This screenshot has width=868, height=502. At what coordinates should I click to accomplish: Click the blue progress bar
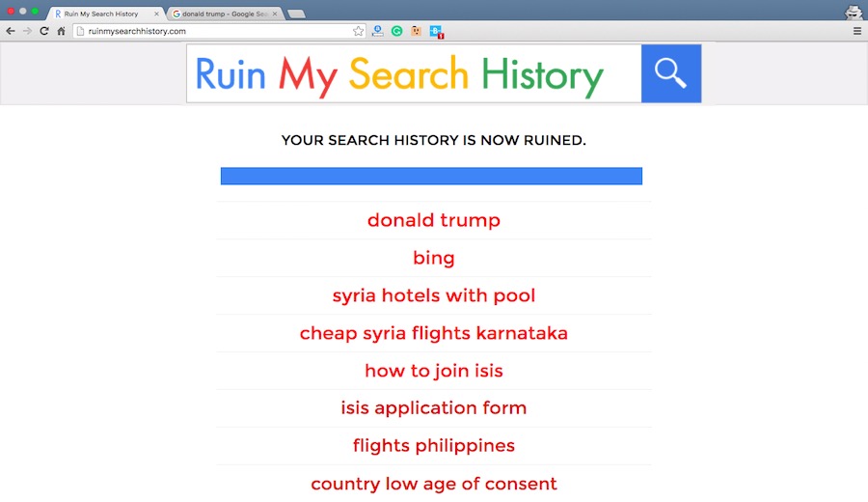(431, 176)
